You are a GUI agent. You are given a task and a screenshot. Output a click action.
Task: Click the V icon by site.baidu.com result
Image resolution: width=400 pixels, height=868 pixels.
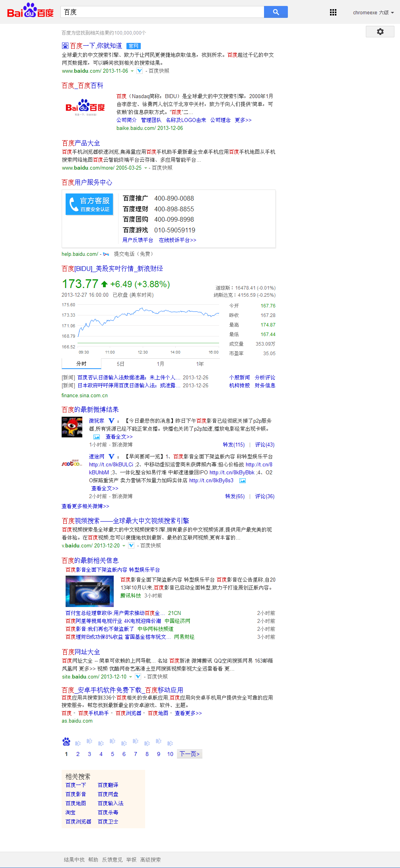point(138,677)
